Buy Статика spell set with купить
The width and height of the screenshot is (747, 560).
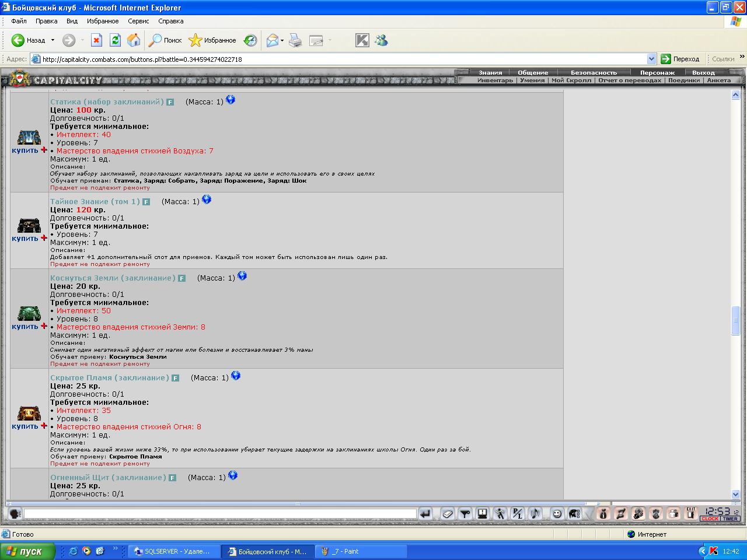pos(25,150)
